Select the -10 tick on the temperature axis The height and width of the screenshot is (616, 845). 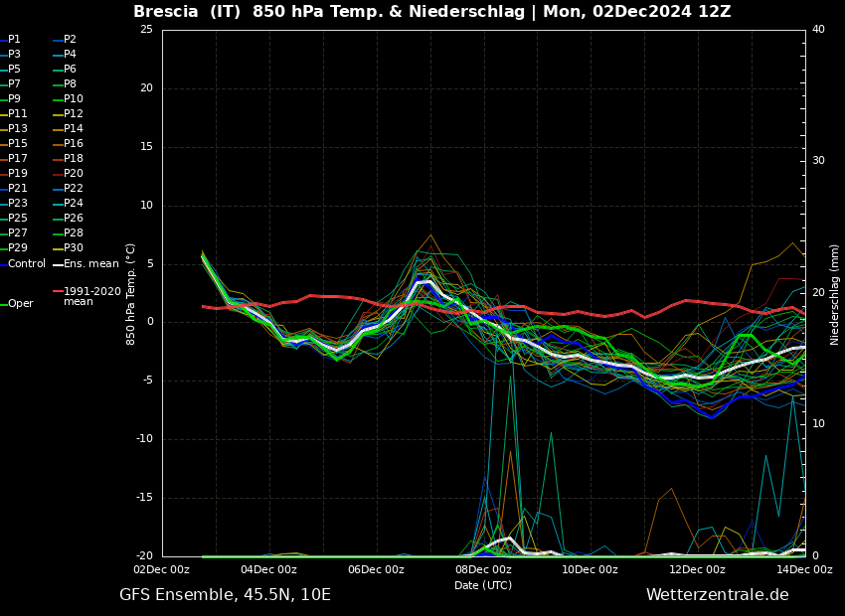pyautogui.click(x=144, y=439)
